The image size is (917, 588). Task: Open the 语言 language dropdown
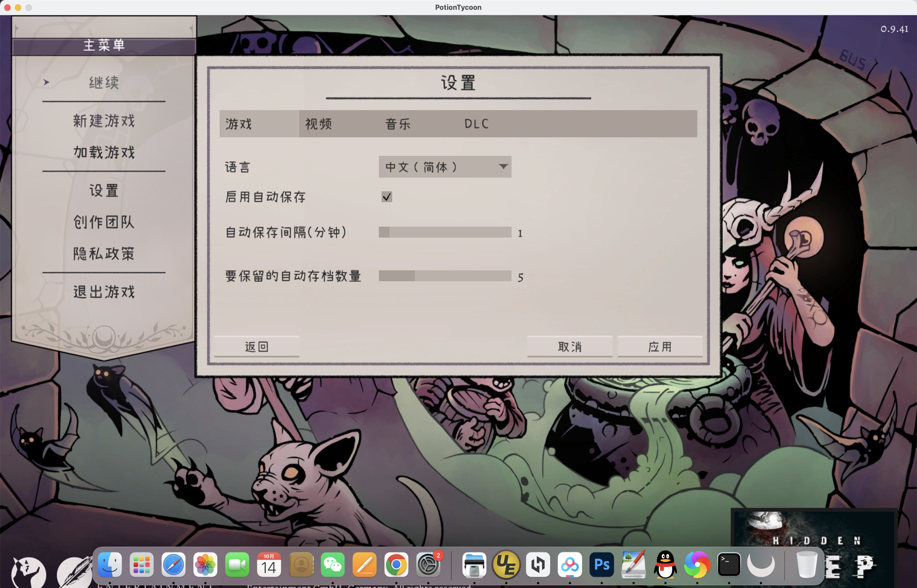(x=445, y=167)
